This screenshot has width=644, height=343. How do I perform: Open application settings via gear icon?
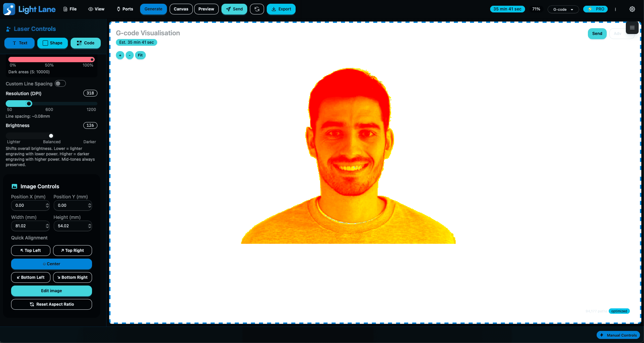tap(632, 9)
